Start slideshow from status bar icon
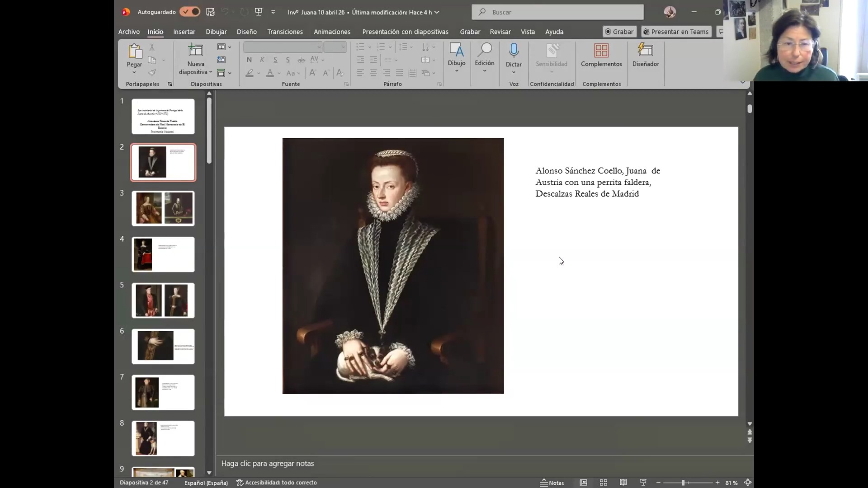Viewport: 868px width, 488px height. pos(643,483)
